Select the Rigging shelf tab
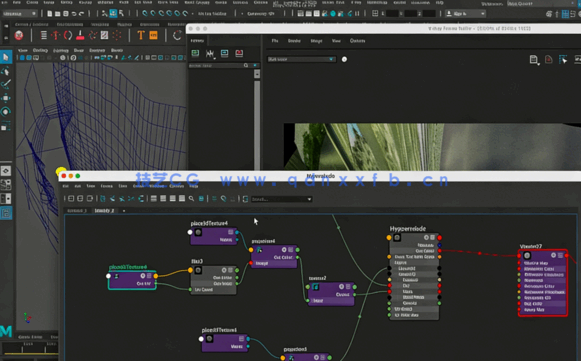Image resolution: width=581 pixels, height=361 pixels. (x=124, y=24)
